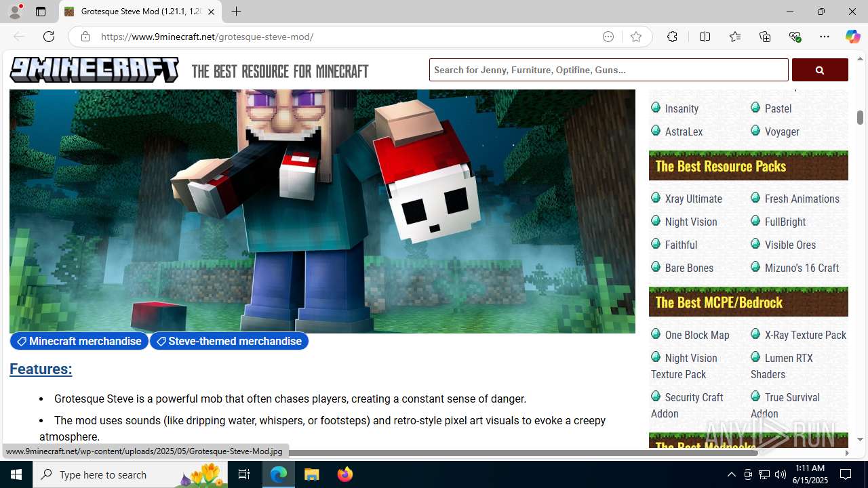The image size is (868, 488).
Task: Open Mizuno's 16 Craft link
Action: [x=802, y=268]
